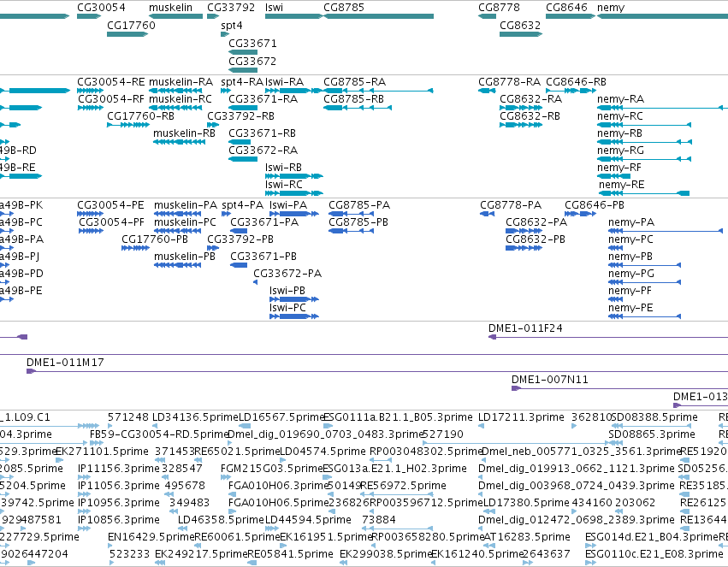Select the CG30054 gene glyph

[89, 16]
